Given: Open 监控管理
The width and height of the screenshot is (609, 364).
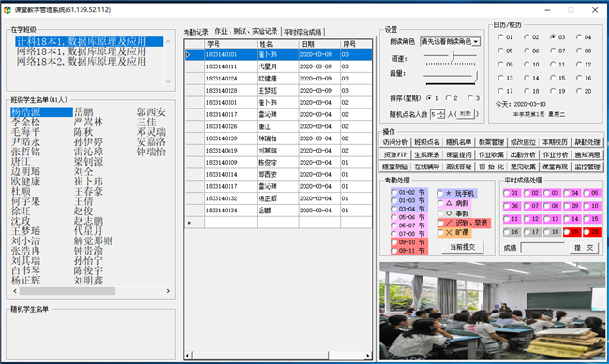Looking at the screenshot, I should point(587,167).
